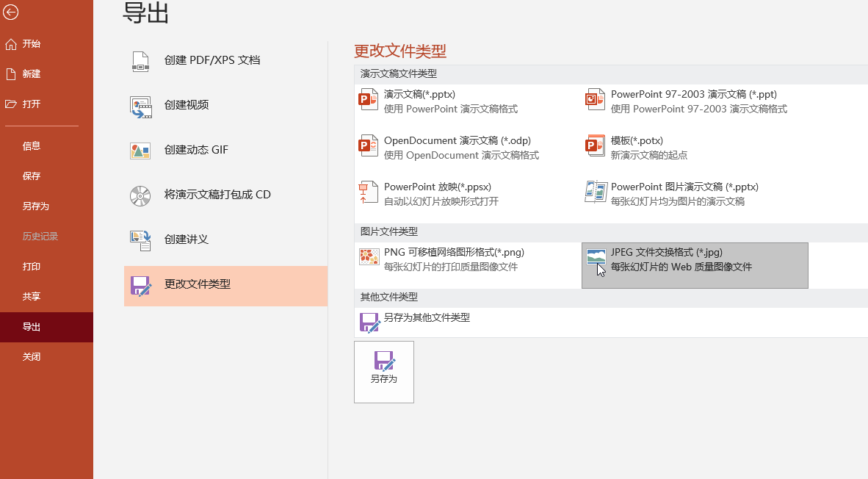Open the 新建 menu item
The image size is (868, 479).
click(x=46, y=74)
